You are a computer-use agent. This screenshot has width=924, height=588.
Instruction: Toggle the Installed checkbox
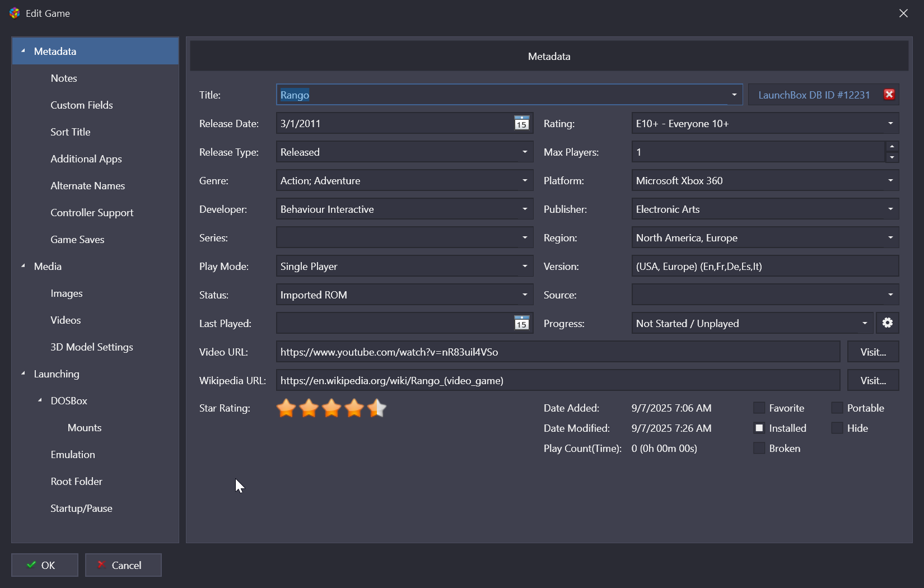point(759,428)
